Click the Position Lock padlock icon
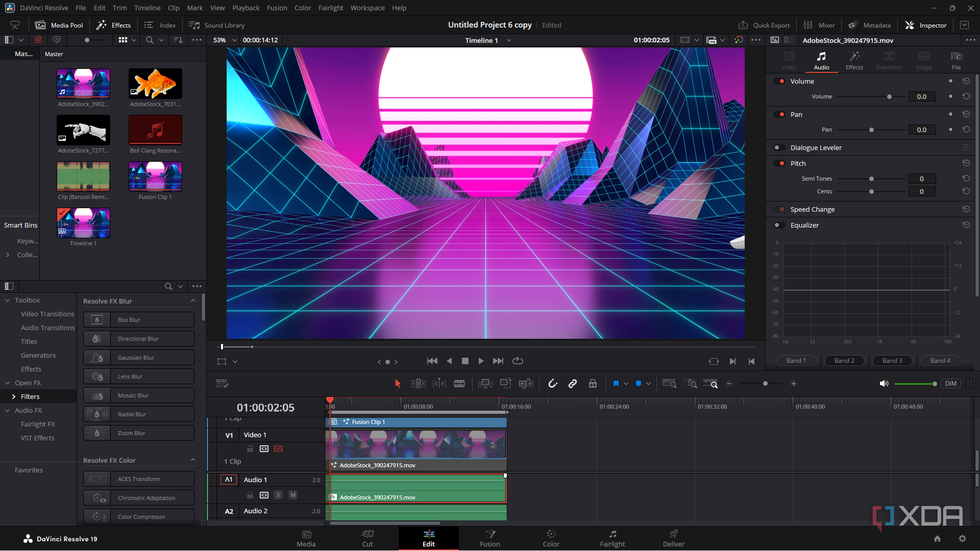The image size is (980, 551). pos(593,384)
